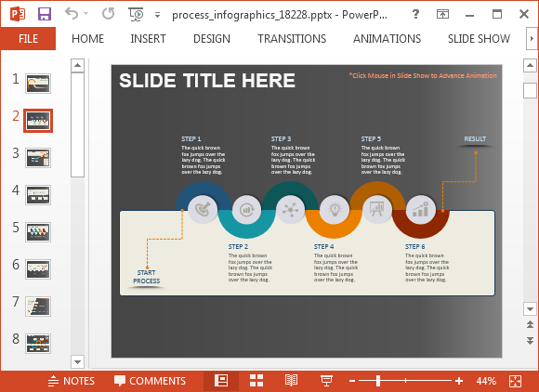Open the FILE tab
The height and width of the screenshot is (392, 539).
click(28, 38)
